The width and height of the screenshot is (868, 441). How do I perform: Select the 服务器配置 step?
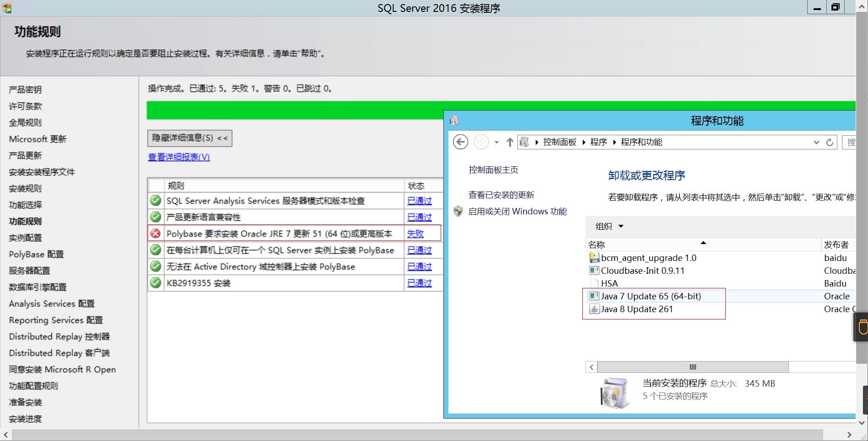[29, 271]
